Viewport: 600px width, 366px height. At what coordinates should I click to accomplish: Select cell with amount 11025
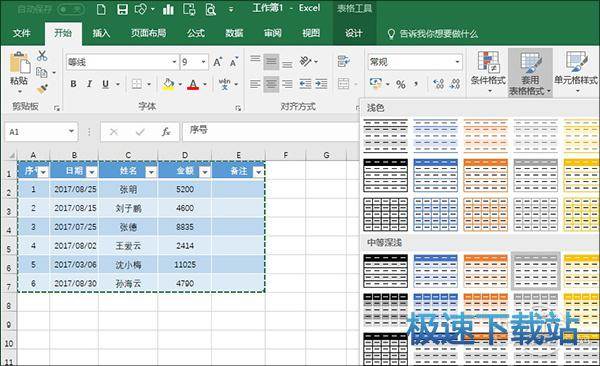185,265
